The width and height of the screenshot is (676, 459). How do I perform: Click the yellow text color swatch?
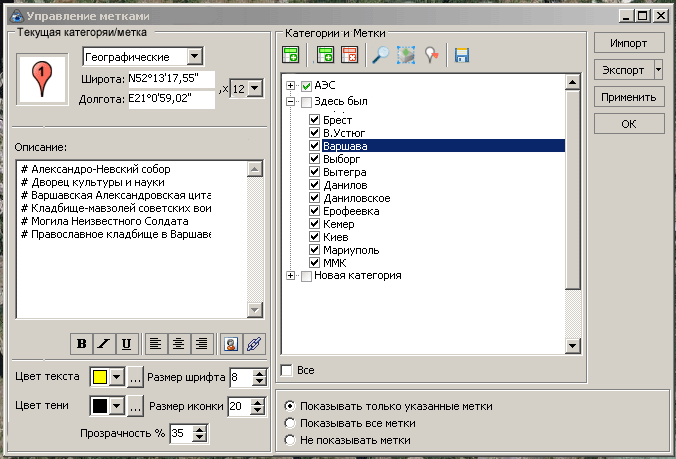click(x=99, y=377)
